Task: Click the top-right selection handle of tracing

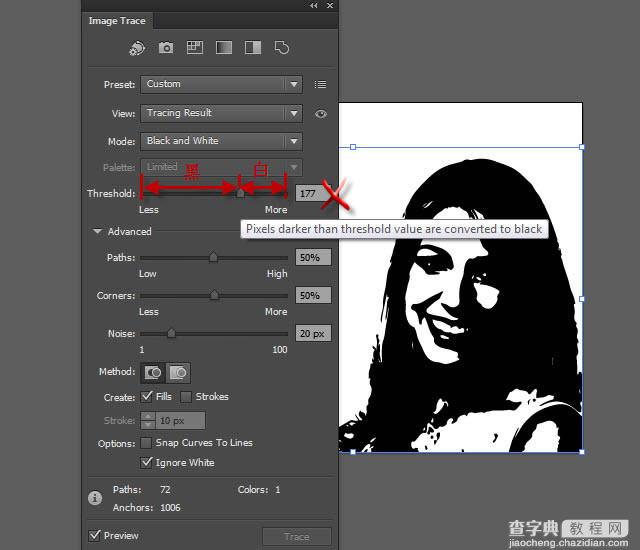Action: (582, 147)
